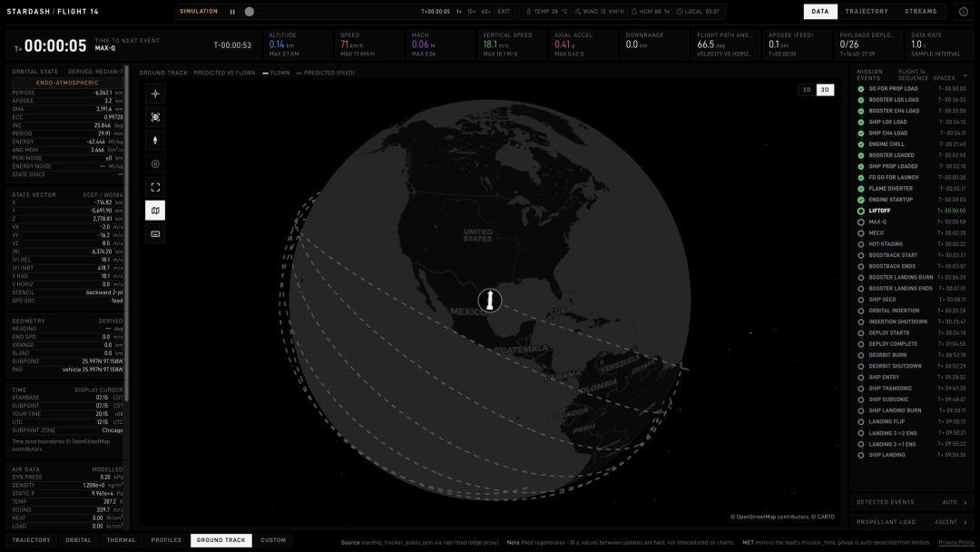Viewport: 980px width, 552px height.
Task: Switch ground track to 3D view
Action: pos(825,90)
